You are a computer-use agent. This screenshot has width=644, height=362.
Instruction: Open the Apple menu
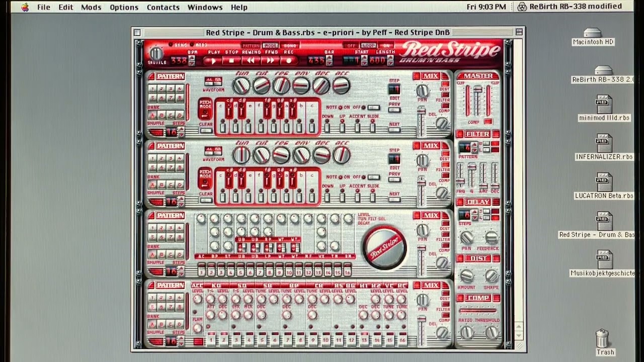[25, 7]
